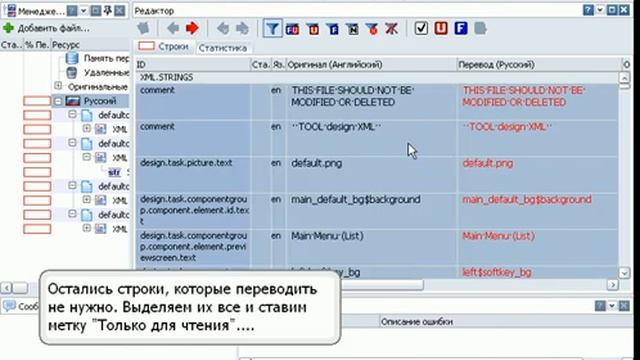Click original 'Main·Menu·(List)' cell
Viewport: 640px width, 360px height.
[371, 247]
